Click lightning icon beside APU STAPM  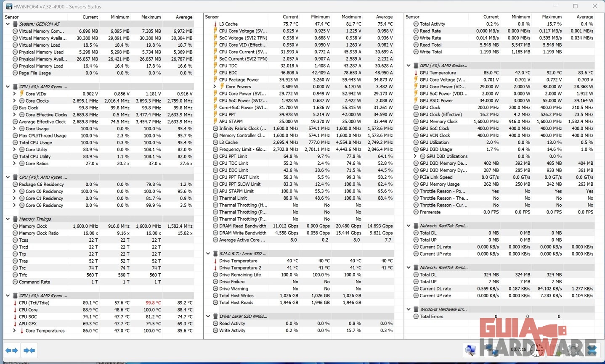pos(215,121)
